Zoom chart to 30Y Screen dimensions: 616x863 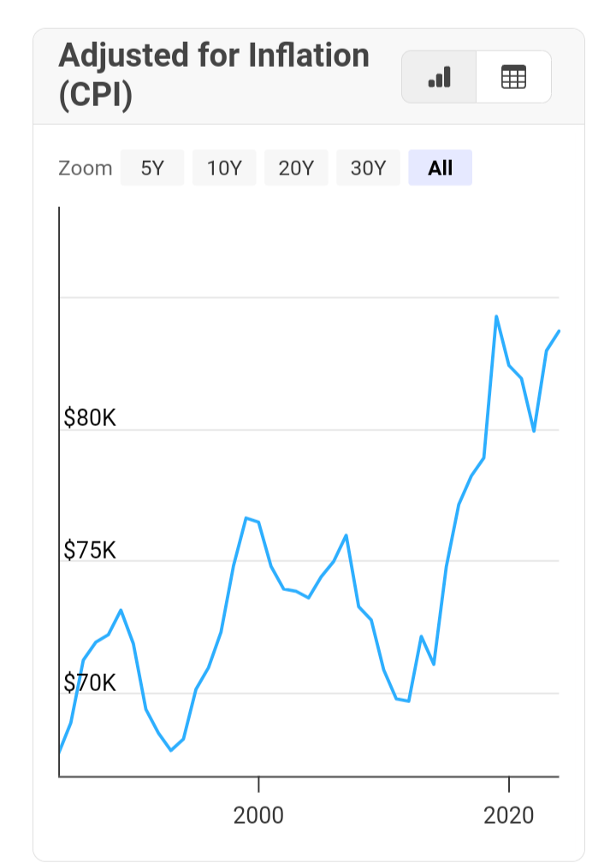(x=368, y=168)
